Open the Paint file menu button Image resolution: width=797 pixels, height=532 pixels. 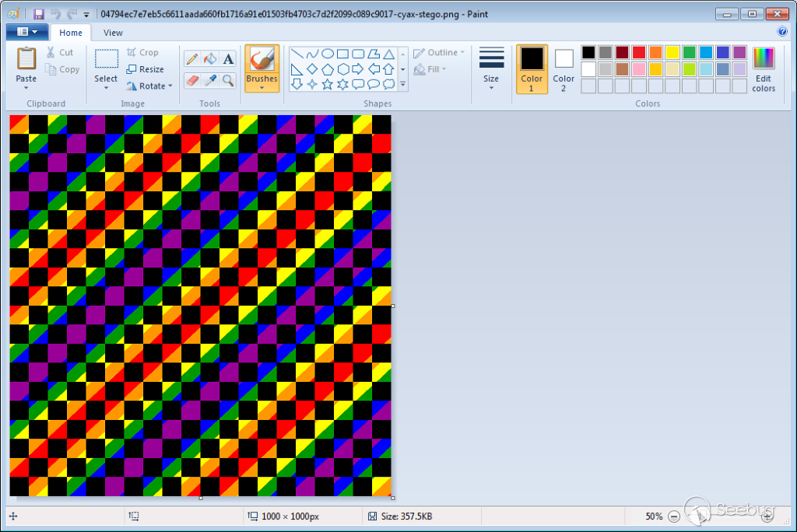coord(26,32)
